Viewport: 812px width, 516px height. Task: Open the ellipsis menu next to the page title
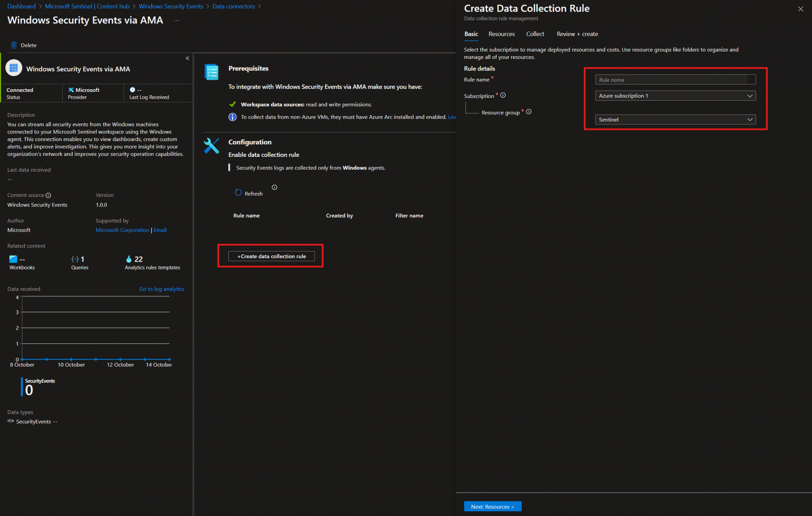176,21
